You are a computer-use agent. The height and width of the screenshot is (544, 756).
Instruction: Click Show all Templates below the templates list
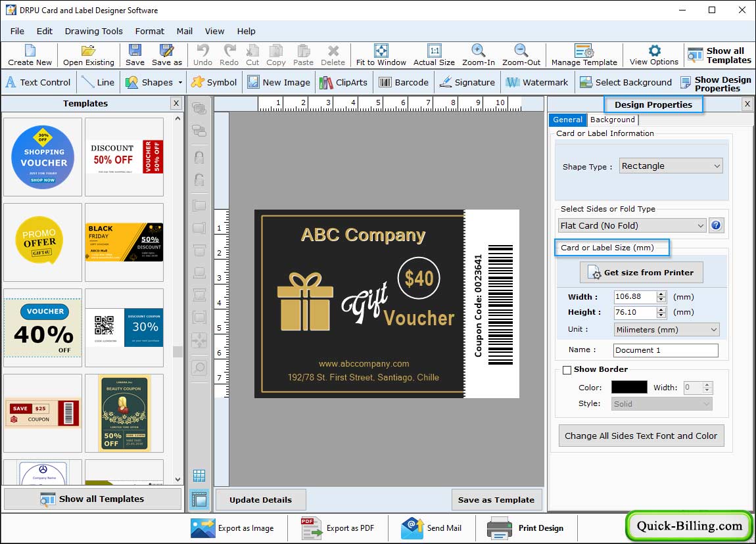point(93,499)
